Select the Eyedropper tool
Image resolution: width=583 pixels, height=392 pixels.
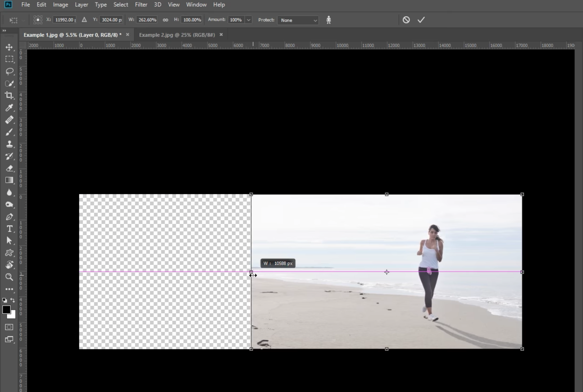click(9, 108)
